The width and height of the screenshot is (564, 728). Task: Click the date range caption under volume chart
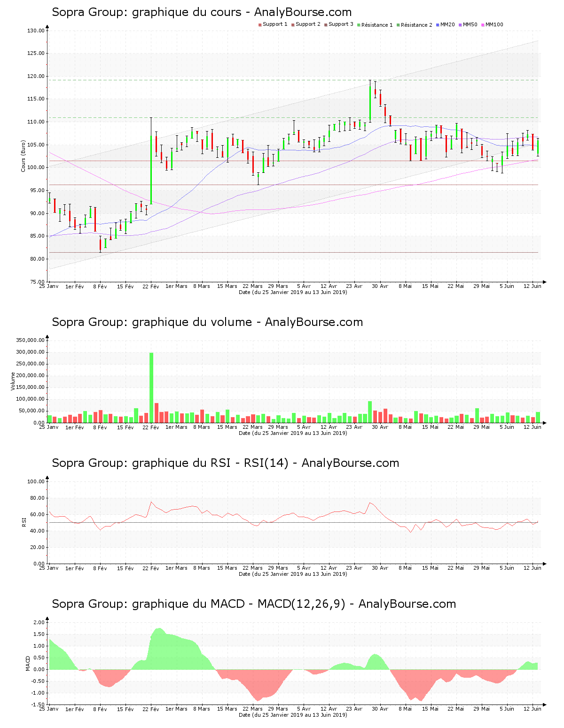tap(293, 433)
